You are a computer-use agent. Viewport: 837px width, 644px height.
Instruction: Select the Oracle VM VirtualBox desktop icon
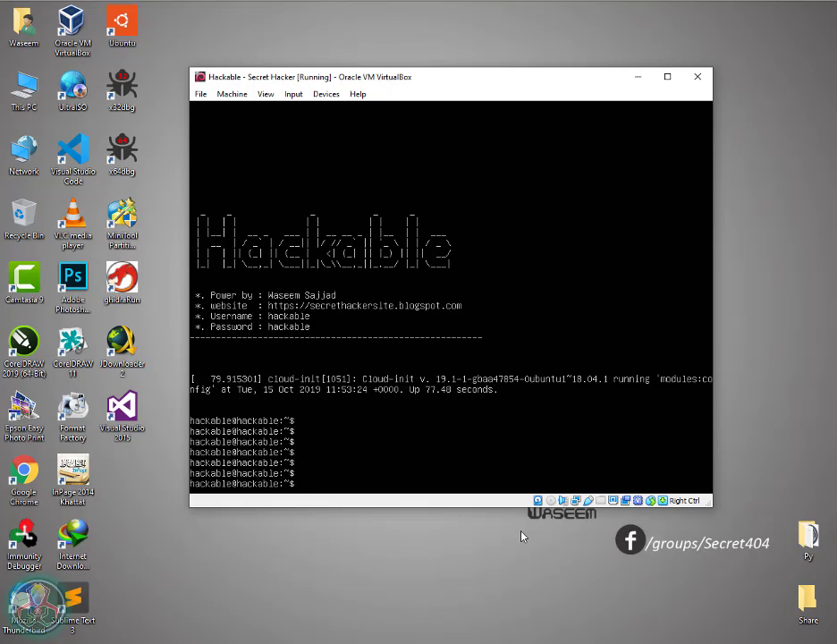click(72, 31)
